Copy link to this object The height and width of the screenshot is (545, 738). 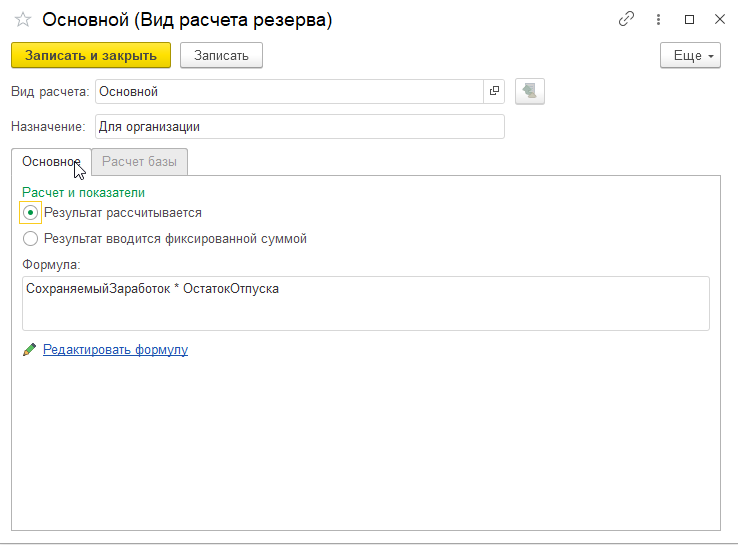tap(626, 19)
